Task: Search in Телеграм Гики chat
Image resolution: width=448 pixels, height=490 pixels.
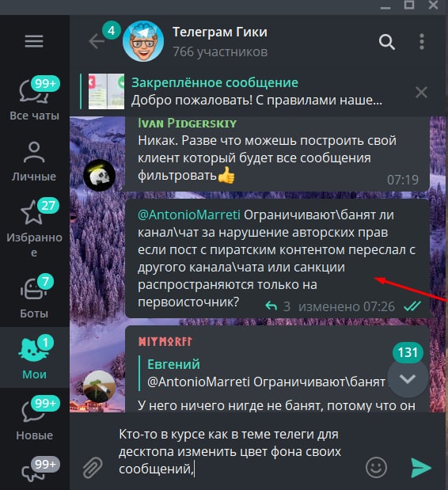Action: click(387, 42)
